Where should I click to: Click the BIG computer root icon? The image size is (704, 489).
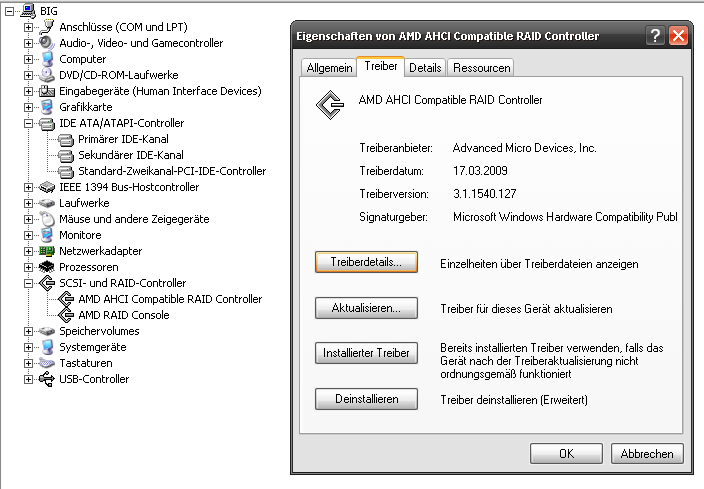click(28, 11)
